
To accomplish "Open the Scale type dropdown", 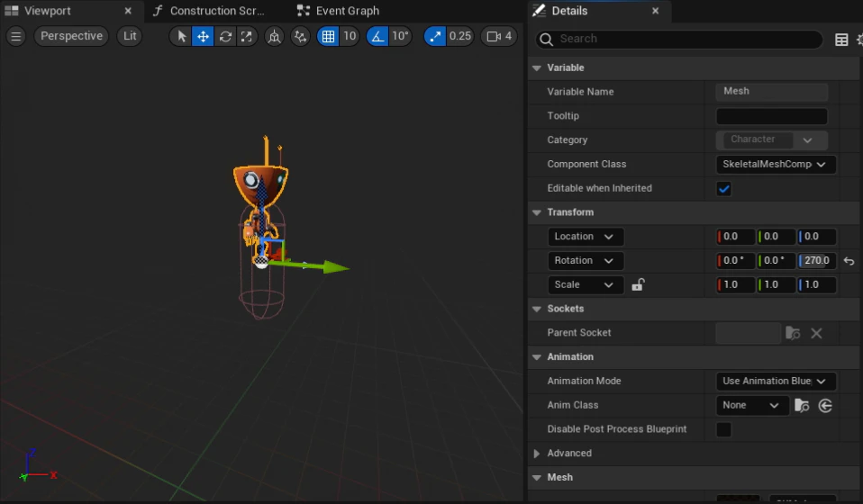I will [585, 284].
